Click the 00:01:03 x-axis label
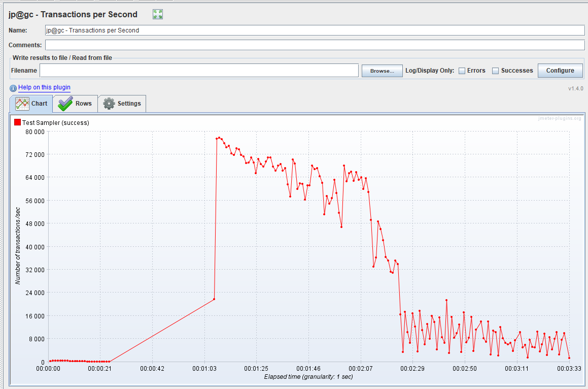Screen dimensions: 588x389 coord(204,369)
